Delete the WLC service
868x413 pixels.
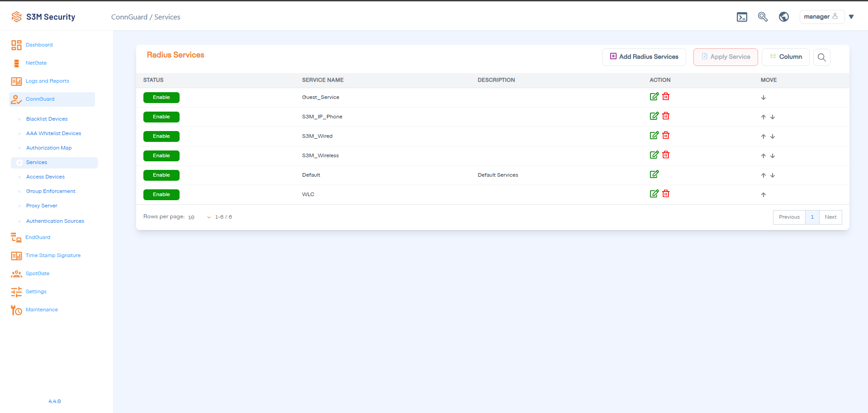click(x=666, y=193)
